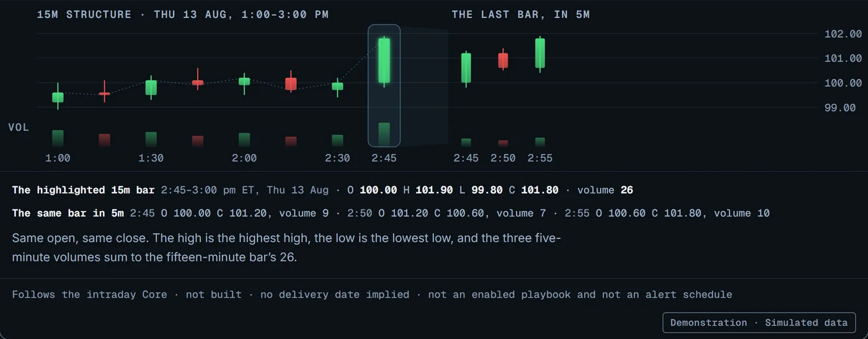This screenshot has width=868, height=339.
Task: Click the 102.00 price axis label
Action: click(x=843, y=34)
